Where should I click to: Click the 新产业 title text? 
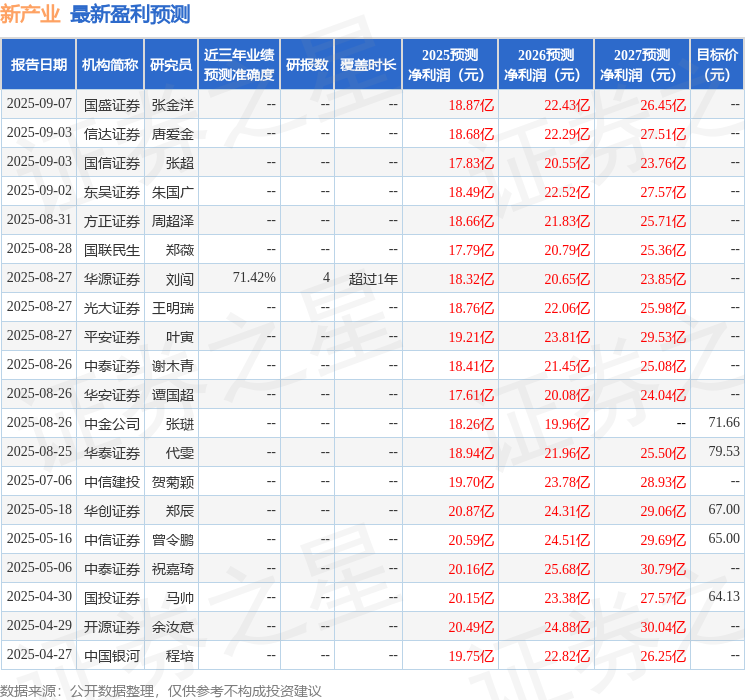(x=30, y=14)
